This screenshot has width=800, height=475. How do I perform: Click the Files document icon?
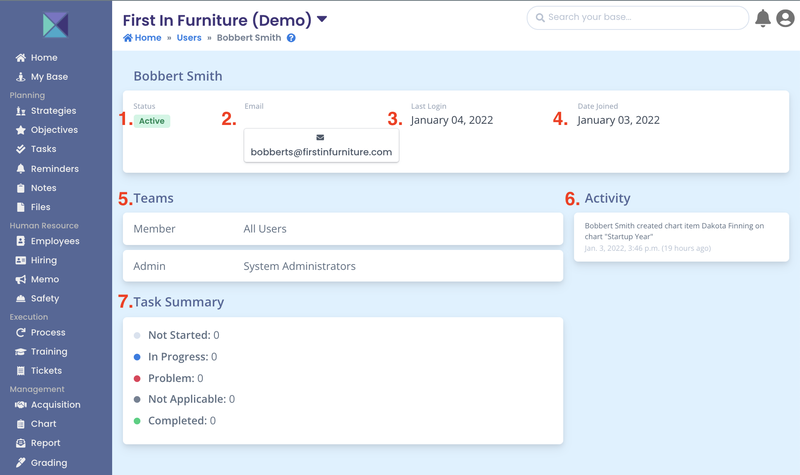[20, 207]
